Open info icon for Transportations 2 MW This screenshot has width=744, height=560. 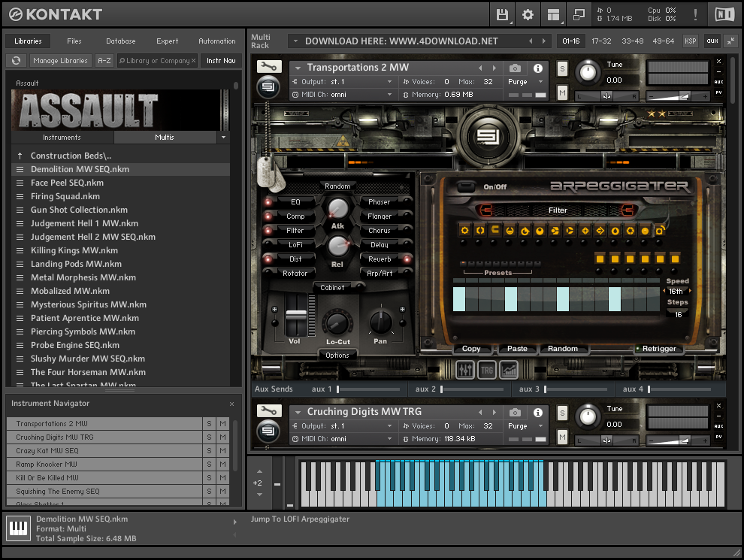(x=538, y=68)
